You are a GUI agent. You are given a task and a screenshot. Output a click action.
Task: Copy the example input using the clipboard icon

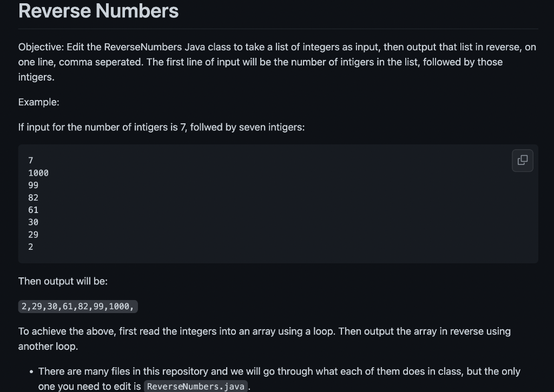(522, 160)
